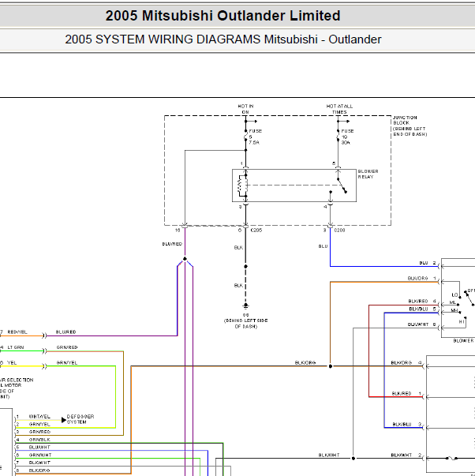Click BLK/WHT label in the bottom middle
This screenshot has height=476, width=475.
point(329,455)
